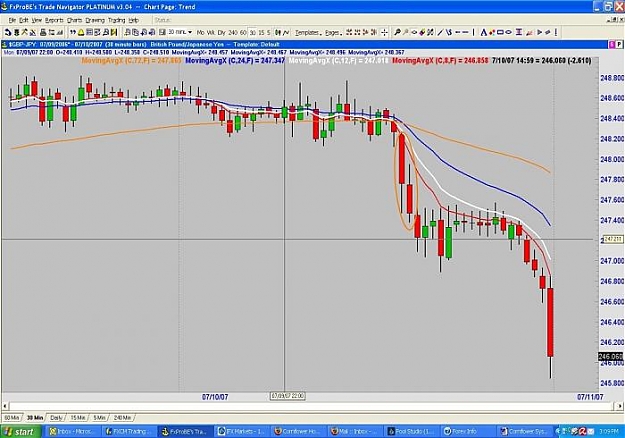Click the scrollbar left arrow
The height and width of the screenshot is (438, 625).
click(x=5, y=406)
